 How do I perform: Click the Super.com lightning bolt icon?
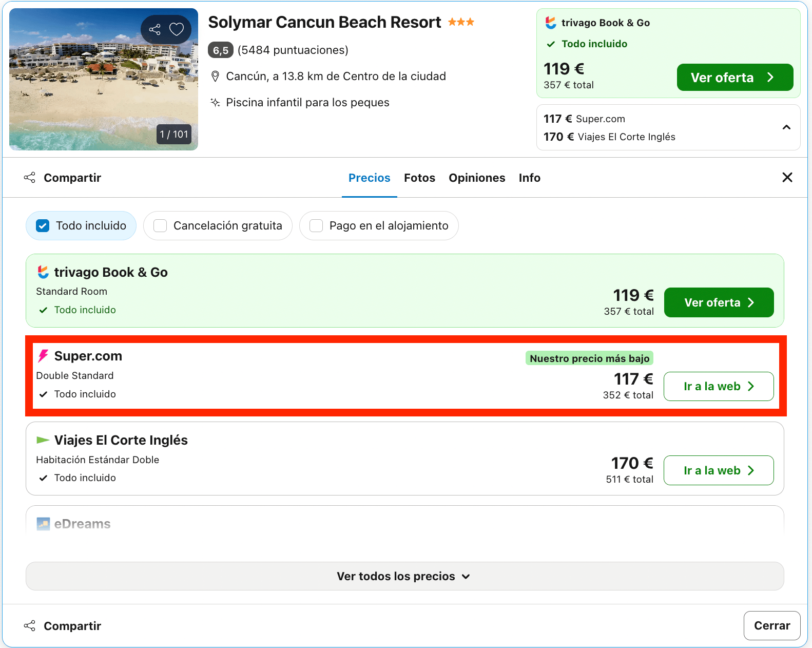43,356
